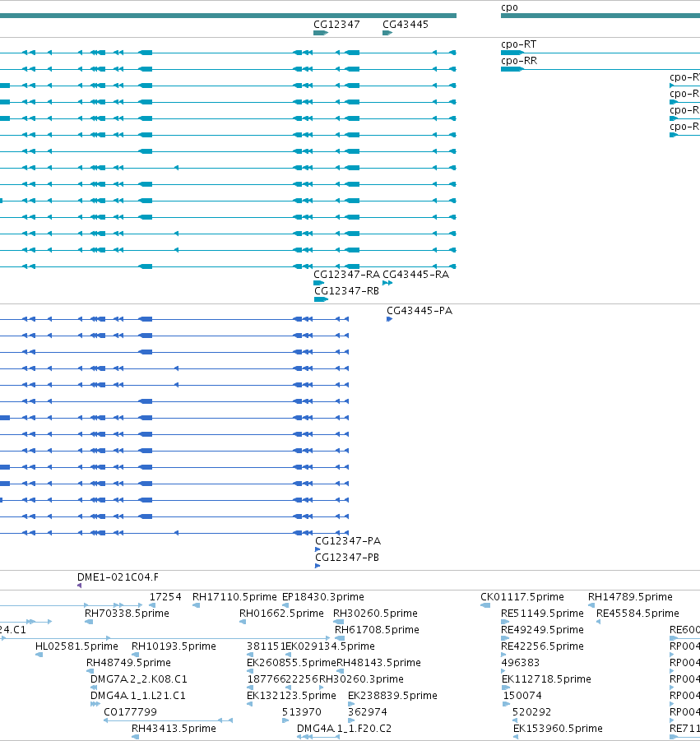Click RH01662.5prime EST label
700x741 pixels.
(x=281, y=614)
